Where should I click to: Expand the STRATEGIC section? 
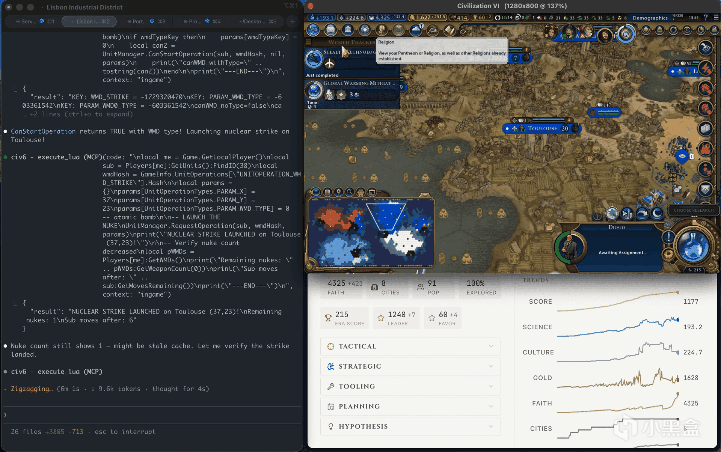click(x=410, y=366)
